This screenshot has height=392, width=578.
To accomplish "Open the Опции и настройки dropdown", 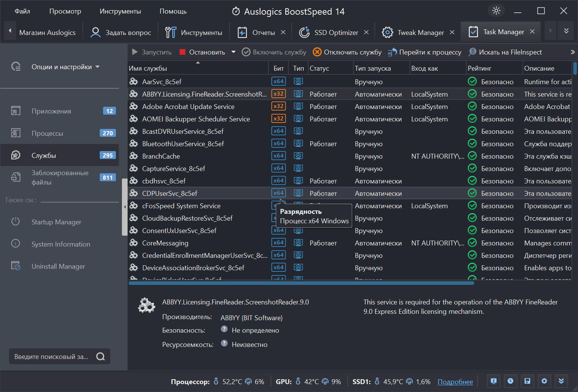I will [x=65, y=67].
